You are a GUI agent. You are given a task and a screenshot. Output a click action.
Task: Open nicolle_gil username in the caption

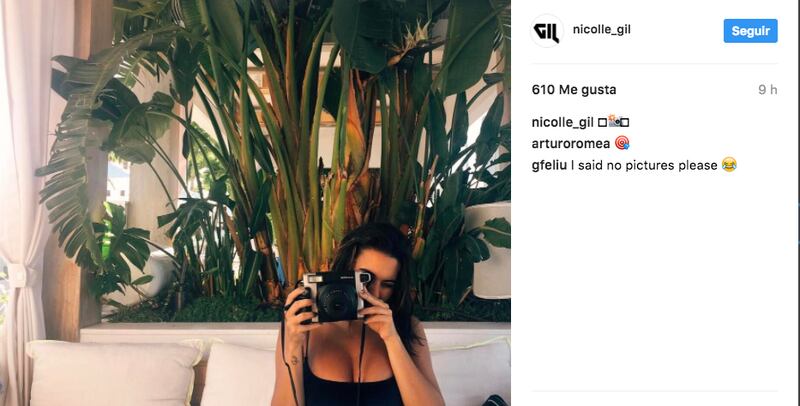[562, 122]
